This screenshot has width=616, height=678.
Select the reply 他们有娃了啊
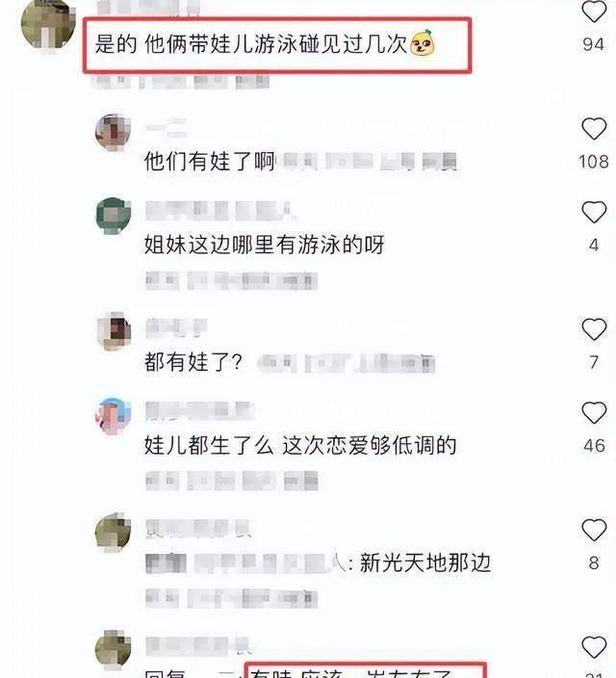[209, 161]
